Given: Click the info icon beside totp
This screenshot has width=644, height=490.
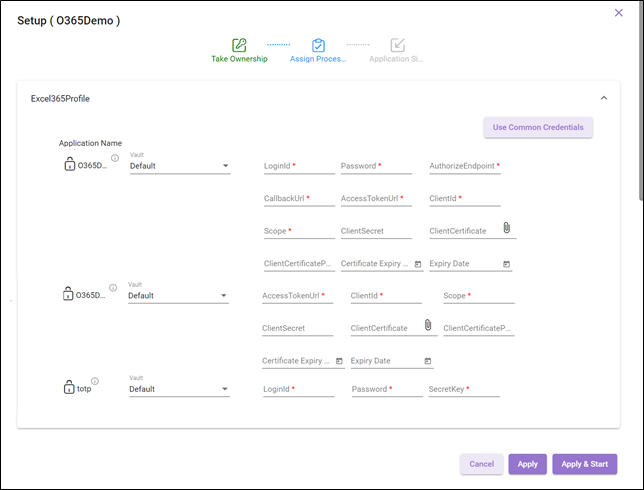Looking at the screenshot, I should coord(95,381).
